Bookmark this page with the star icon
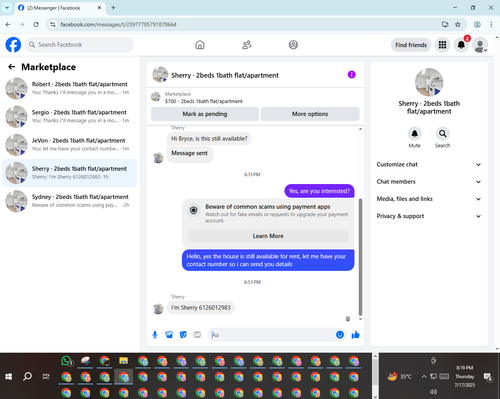This screenshot has height=399, width=500. pos(458,24)
